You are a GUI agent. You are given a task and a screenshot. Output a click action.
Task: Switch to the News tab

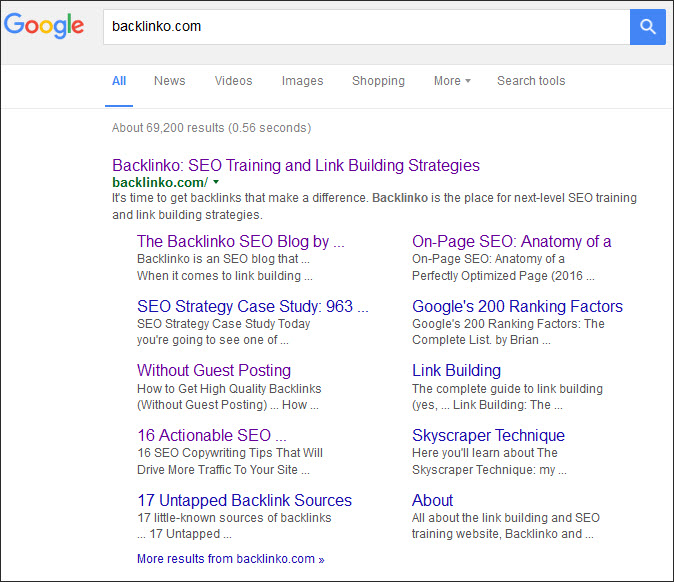pos(169,81)
